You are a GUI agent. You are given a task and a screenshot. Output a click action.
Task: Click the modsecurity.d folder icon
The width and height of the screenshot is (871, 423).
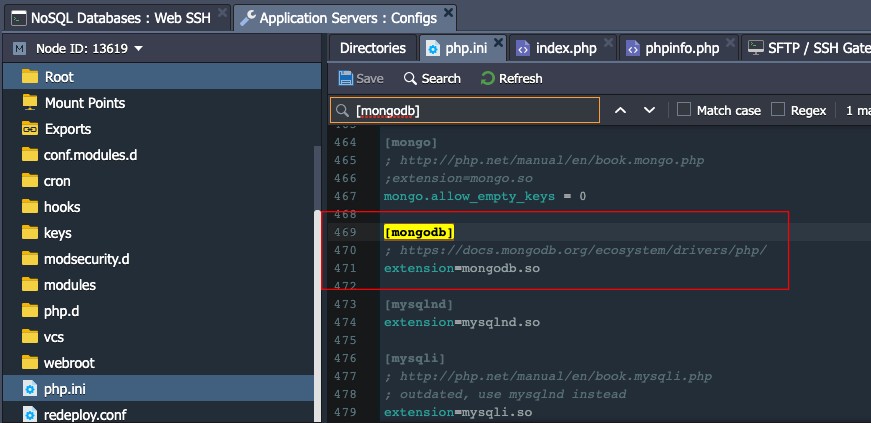30,258
